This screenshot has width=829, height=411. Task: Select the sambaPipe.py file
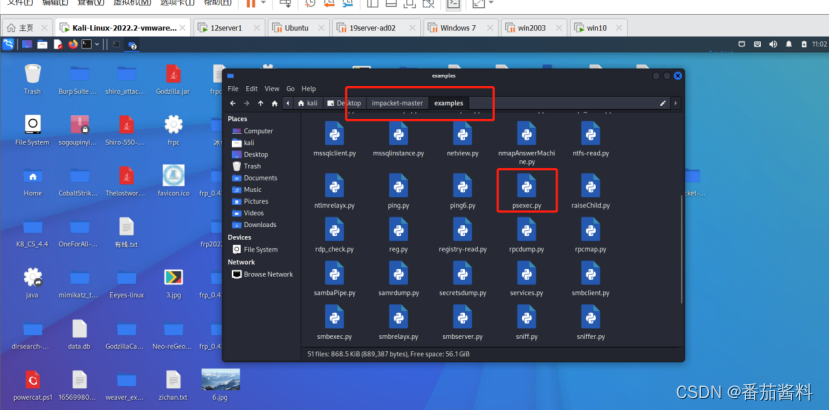pyautogui.click(x=335, y=279)
